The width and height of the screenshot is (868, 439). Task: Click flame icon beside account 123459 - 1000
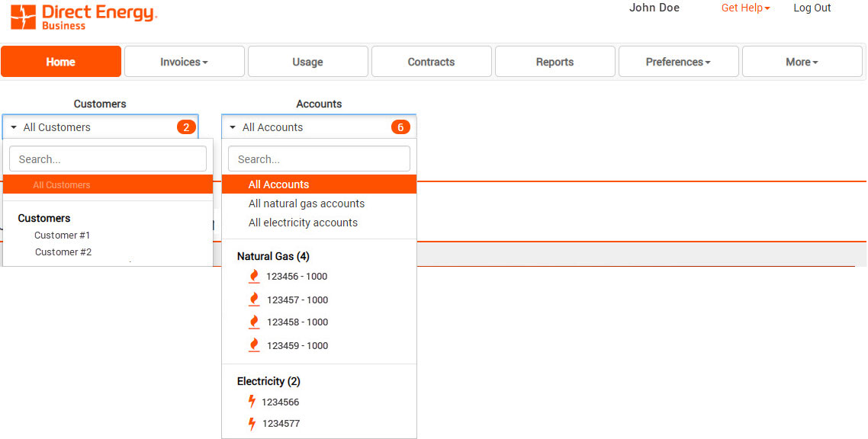pos(254,345)
